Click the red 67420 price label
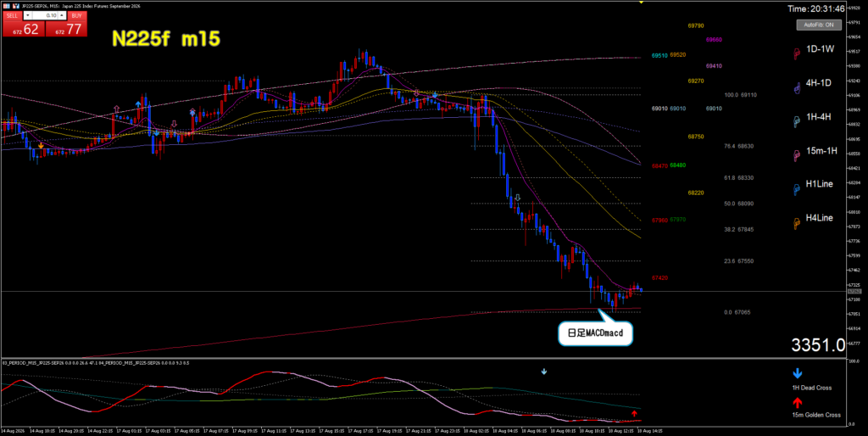The image size is (868, 436). pos(659,278)
